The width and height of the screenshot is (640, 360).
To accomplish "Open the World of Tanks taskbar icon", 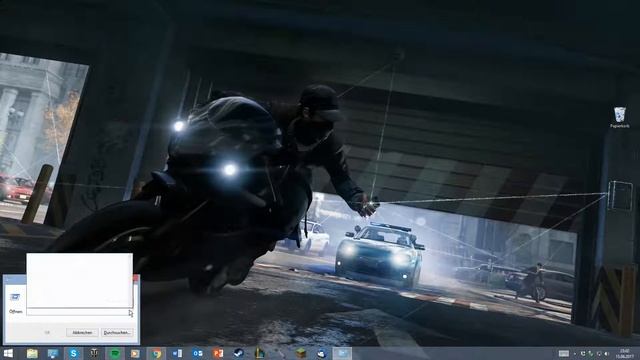I will pyautogui.click(x=94, y=353).
